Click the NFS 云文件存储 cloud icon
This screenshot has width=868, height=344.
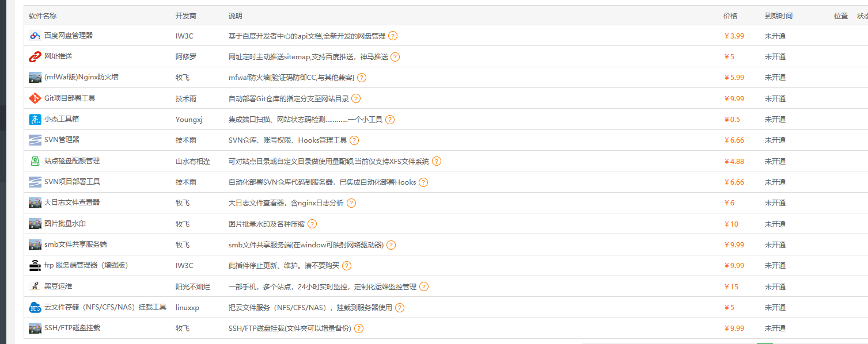click(35, 307)
